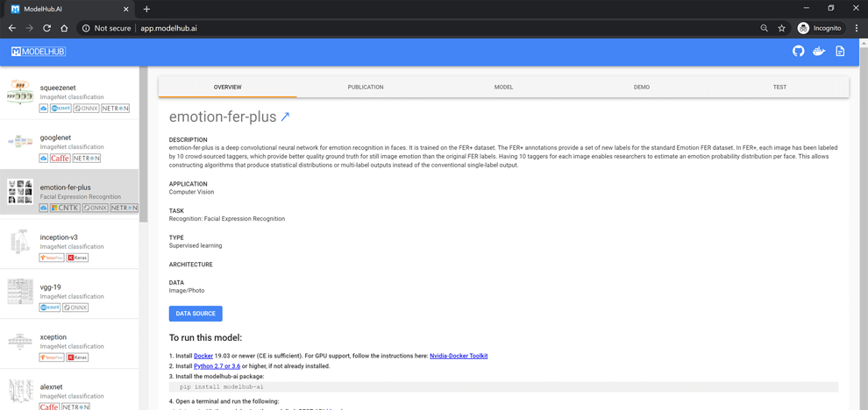
Task: Click Caffe badge under googlenet
Action: (60, 159)
